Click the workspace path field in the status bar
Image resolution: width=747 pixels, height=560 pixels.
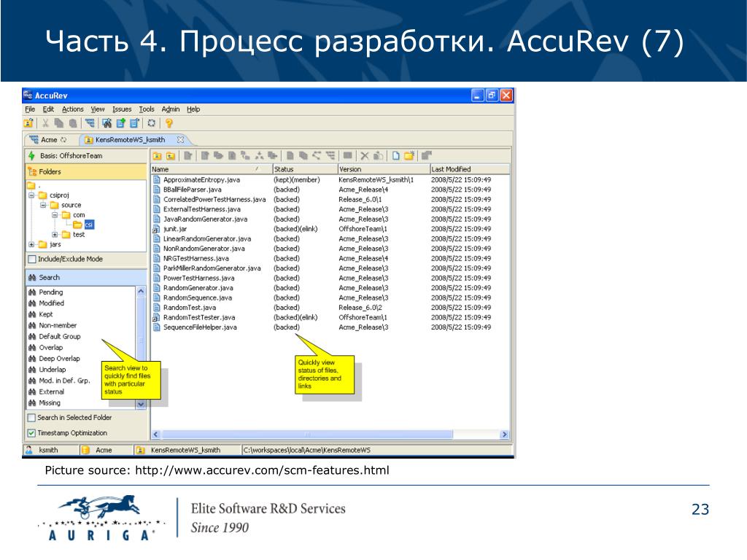pos(376,450)
